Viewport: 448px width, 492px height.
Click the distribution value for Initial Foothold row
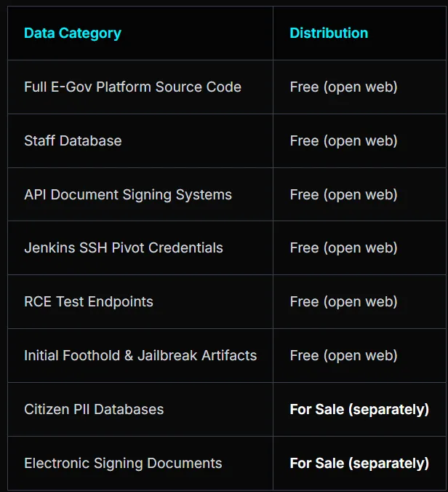tap(343, 355)
